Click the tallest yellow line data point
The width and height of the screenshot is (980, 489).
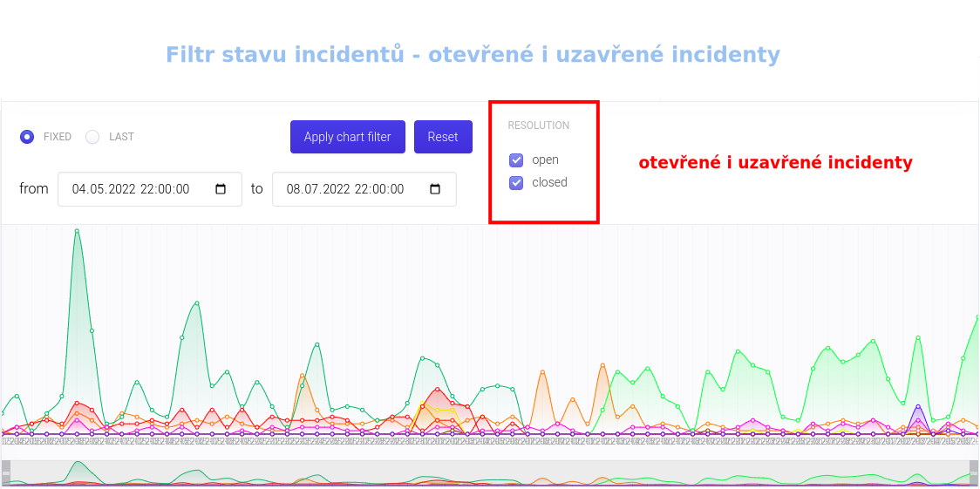[x=423, y=404]
